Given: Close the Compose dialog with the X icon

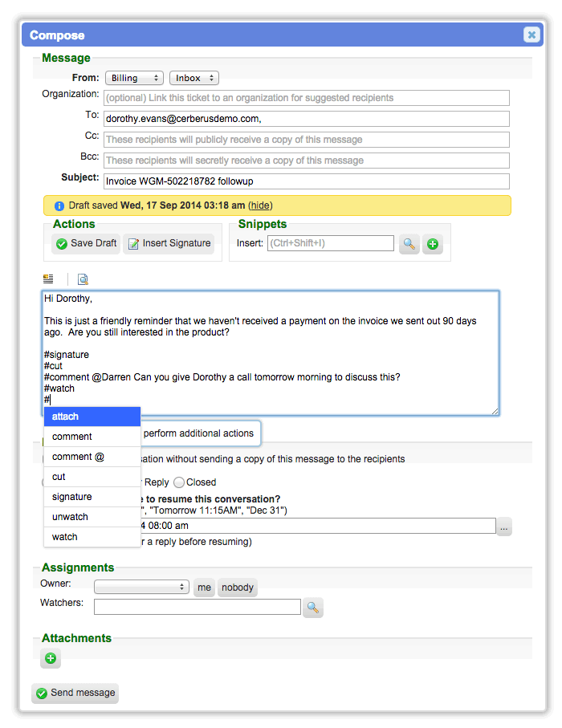Looking at the screenshot, I should pyautogui.click(x=531, y=35).
